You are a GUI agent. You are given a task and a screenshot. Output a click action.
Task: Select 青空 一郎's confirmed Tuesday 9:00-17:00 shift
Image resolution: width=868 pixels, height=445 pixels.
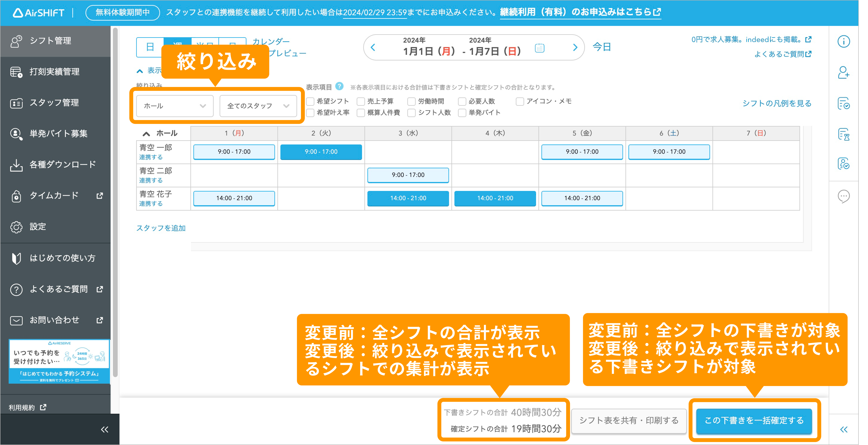click(321, 152)
